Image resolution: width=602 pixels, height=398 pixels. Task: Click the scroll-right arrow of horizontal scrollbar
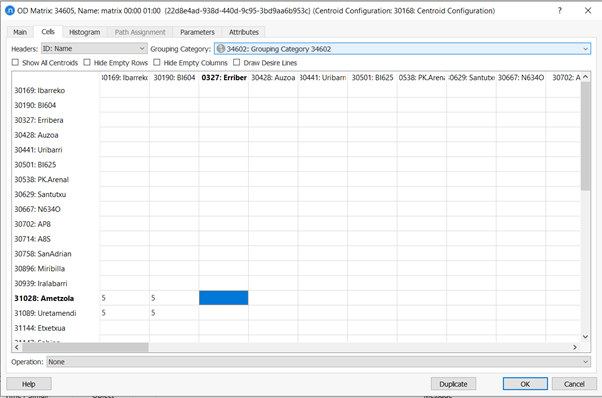coord(575,347)
